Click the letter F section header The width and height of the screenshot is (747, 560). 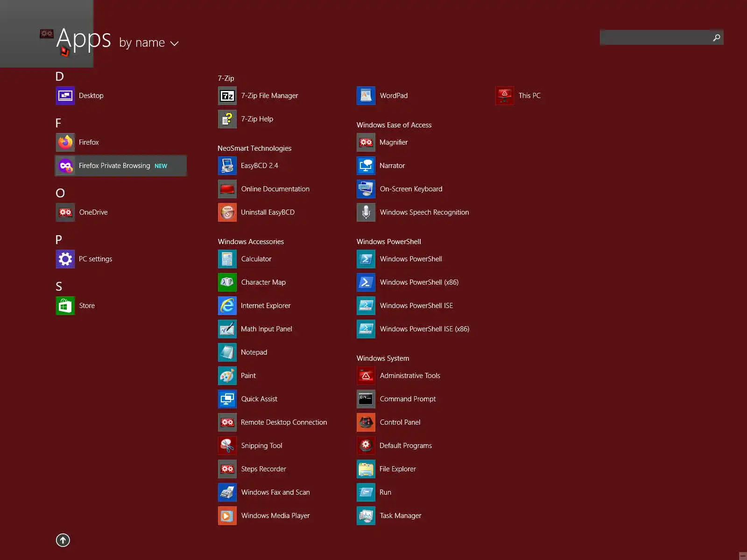58,123
